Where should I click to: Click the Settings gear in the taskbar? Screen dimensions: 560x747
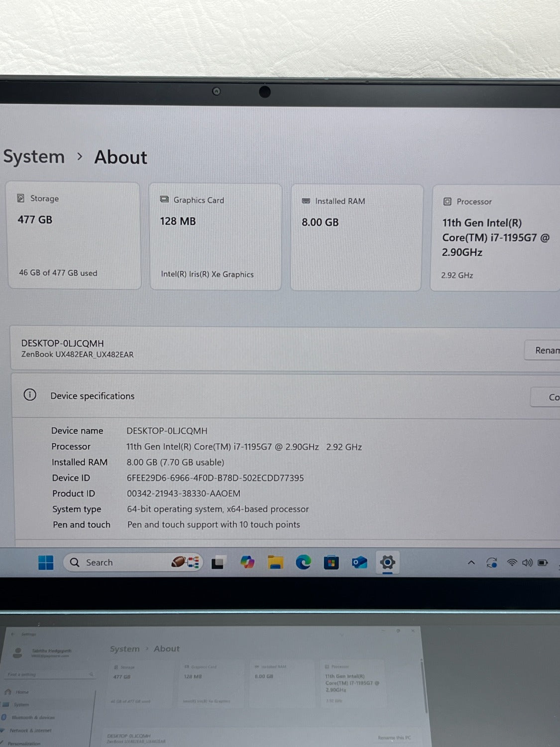pos(387,563)
